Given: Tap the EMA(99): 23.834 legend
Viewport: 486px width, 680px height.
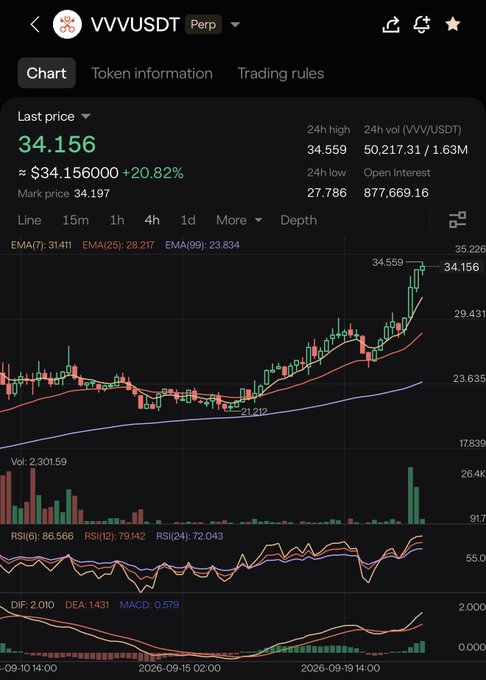Looking at the screenshot, I should click(x=202, y=245).
